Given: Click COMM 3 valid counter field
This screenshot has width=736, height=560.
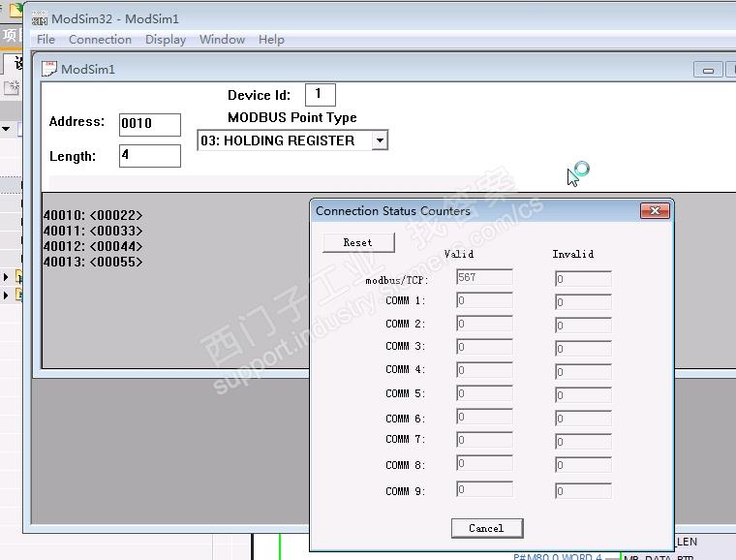Looking at the screenshot, I should coord(484,347).
